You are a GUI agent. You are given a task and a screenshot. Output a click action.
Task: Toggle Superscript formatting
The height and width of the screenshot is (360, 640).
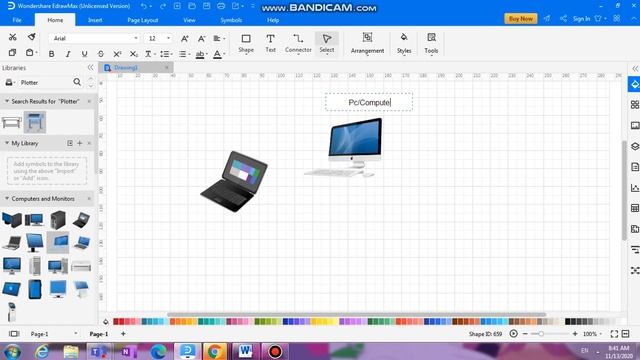click(x=117, y=54)
